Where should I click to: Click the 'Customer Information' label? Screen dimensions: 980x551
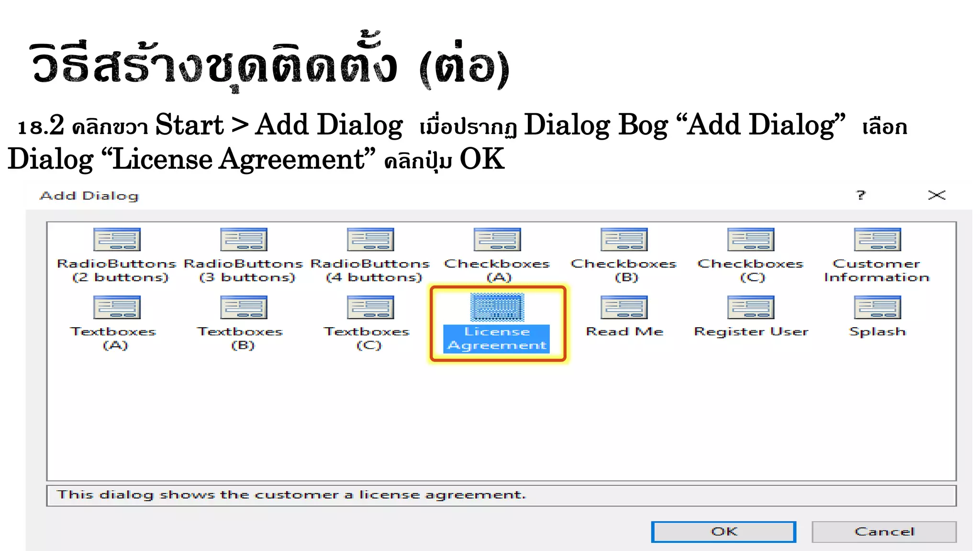[x=877, y=271]
